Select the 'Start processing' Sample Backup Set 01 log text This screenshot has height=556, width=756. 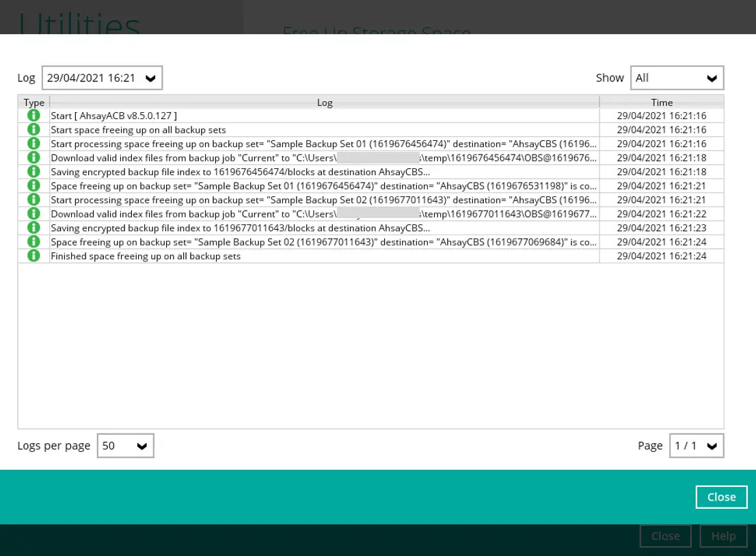point(323,144)
